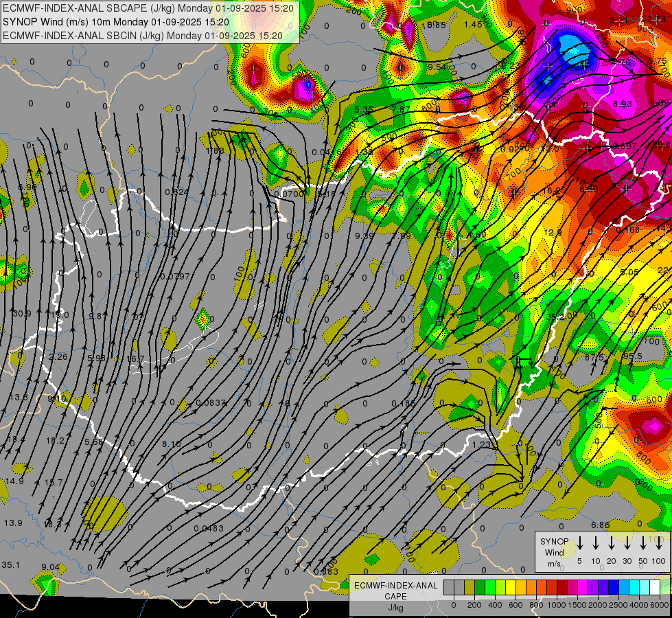Click the 6000 tick label on the CAPE scale
The height and width of the screenshot is (618, 672).
660,605
